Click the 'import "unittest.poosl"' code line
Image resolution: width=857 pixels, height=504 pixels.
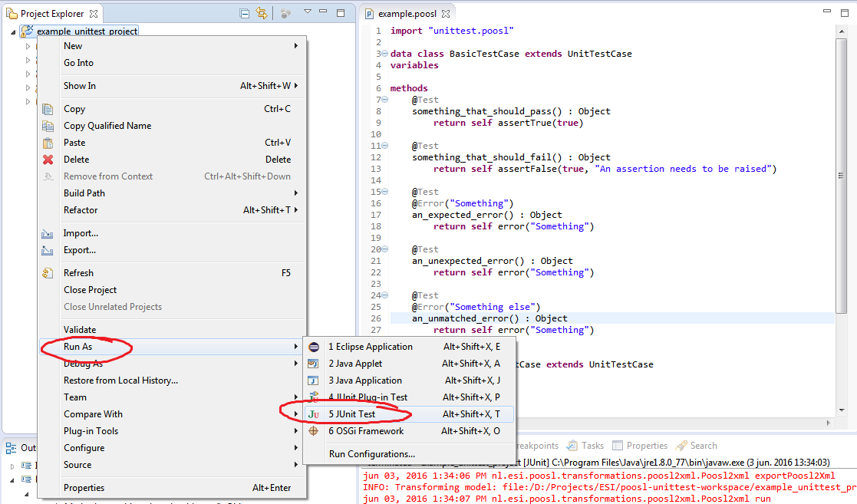pyautogui.click(x=452, y=31)
